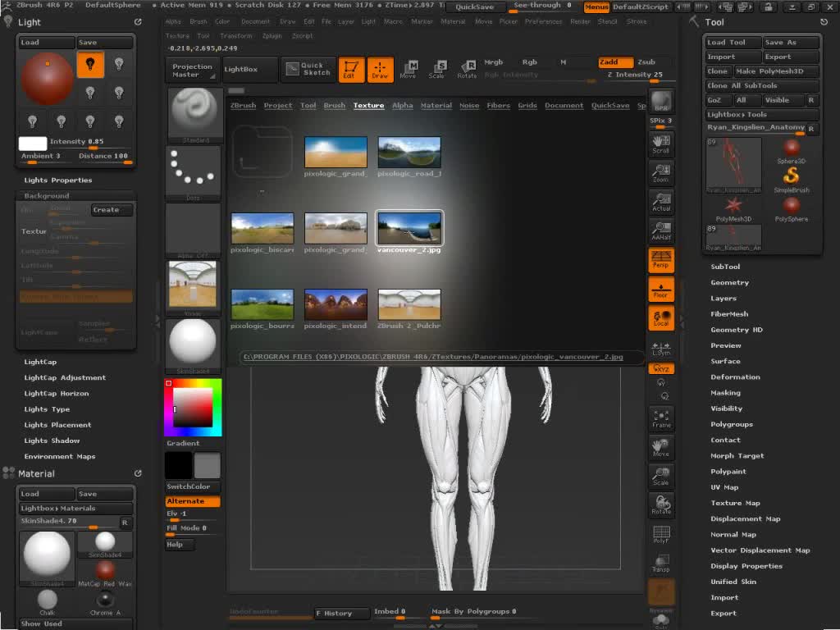Toggle the Floor grid
This screenshot has height=630, width=840.
[x=661, y=290]
